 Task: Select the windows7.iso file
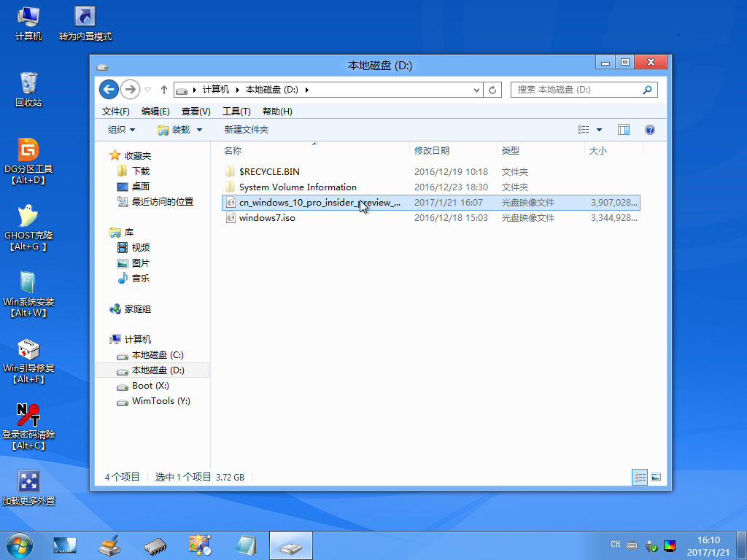click(x=430, y=217)
